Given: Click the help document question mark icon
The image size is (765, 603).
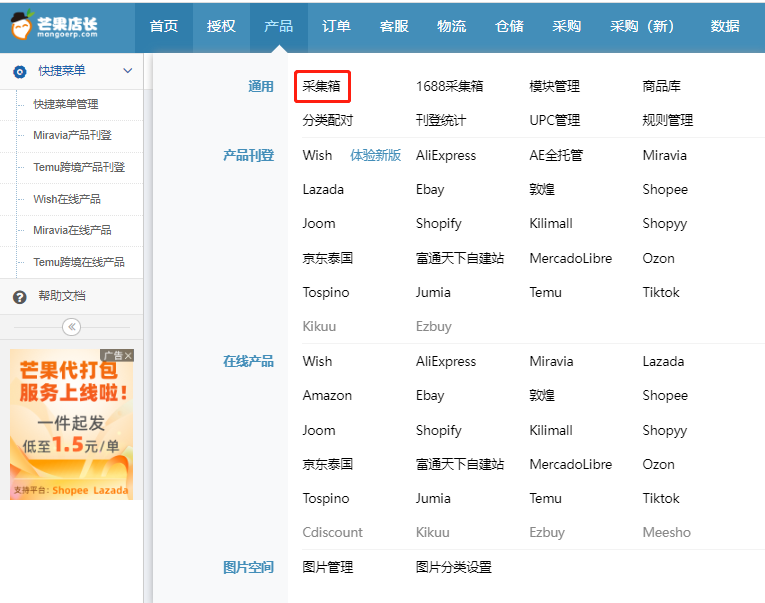Looking at the screenshot, I should click(x=20, y=297).
